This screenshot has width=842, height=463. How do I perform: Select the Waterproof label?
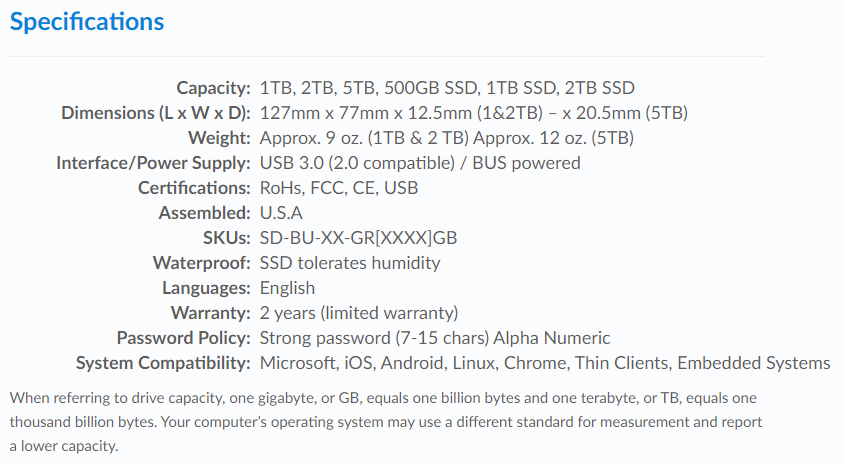point(202,263)
